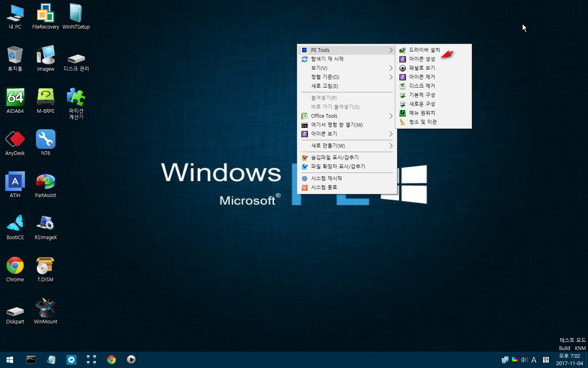Click the 휴지통 recycle bin icon
The height and width of the screenshot is (368, 588).
click(15, 59)
